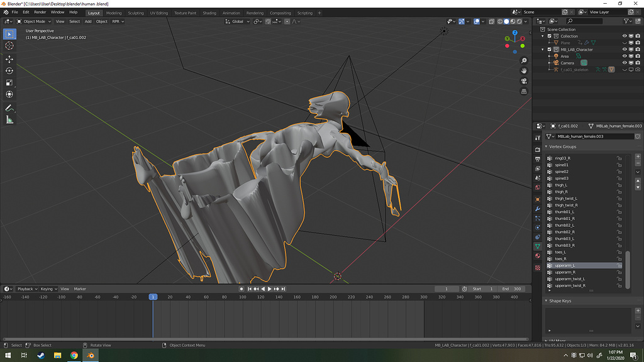Open the File menu

tap(15, 13)
